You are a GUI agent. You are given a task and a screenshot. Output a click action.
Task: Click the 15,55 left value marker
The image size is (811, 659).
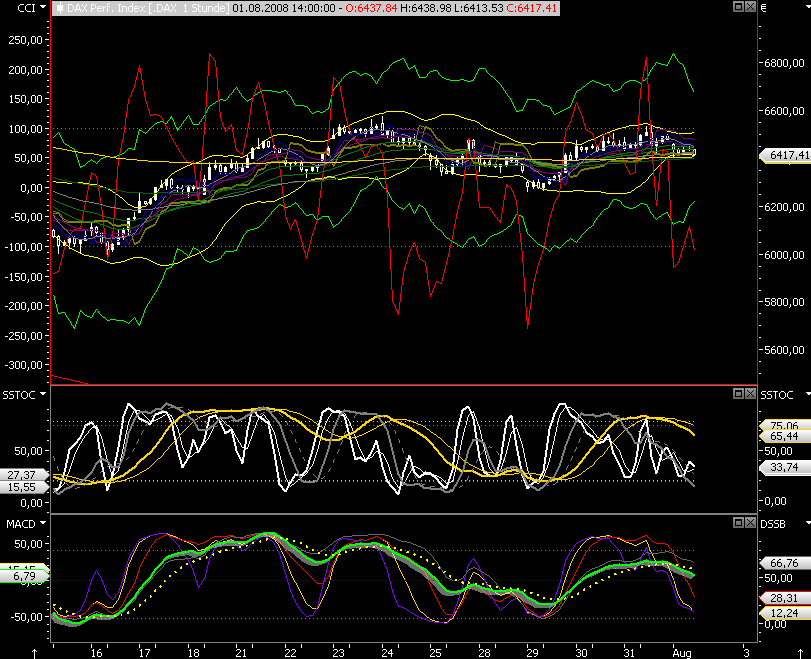[24, 487]
